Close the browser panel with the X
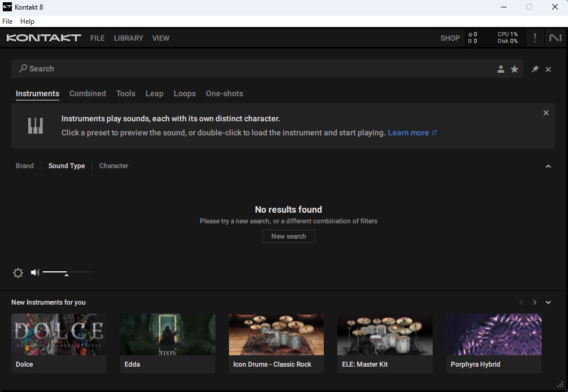 pos(548,69)
